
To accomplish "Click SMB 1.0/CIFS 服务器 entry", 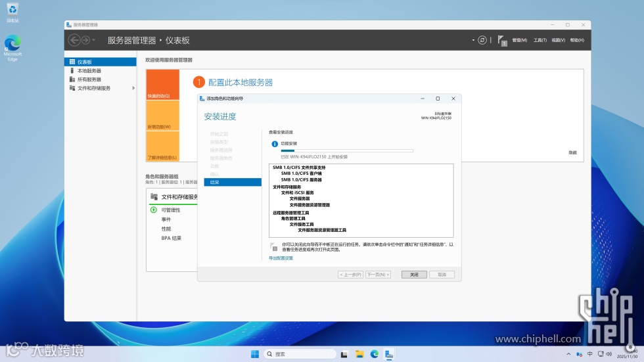I will tap(302, 180).
